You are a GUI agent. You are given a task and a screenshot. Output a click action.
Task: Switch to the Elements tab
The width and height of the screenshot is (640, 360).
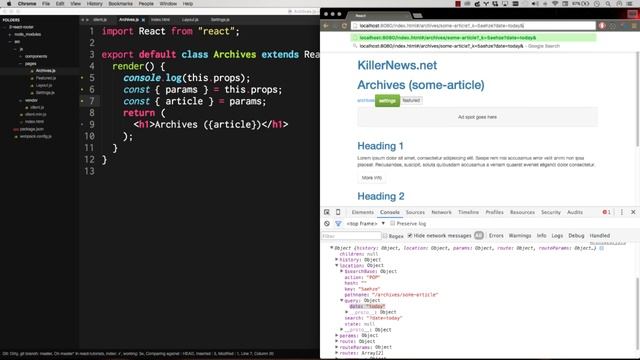tap(362, 212)
